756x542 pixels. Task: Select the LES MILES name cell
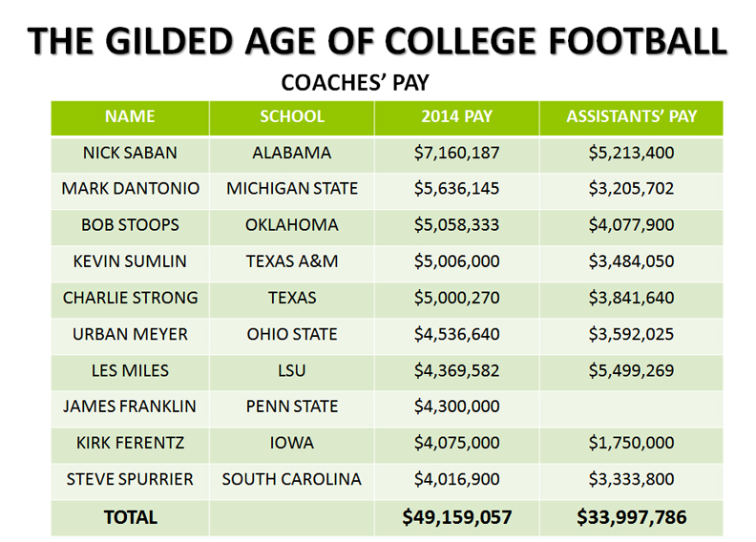[x=130, y=370]
